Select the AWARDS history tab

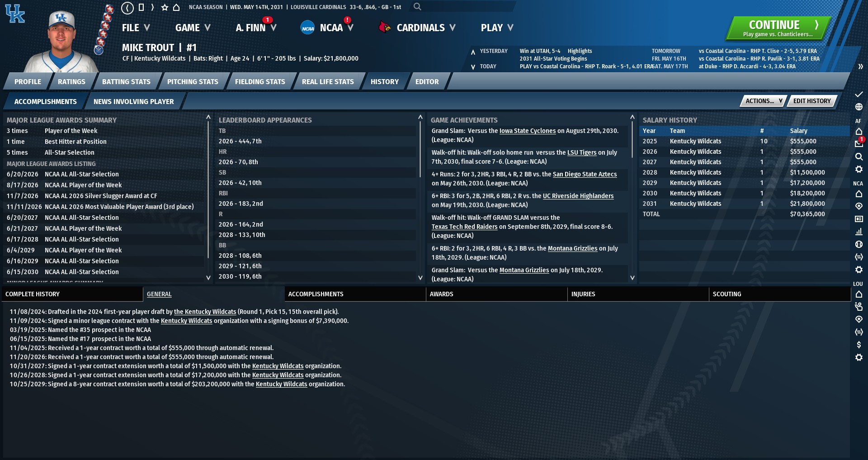pyautogui.click(x=496, y=294)
